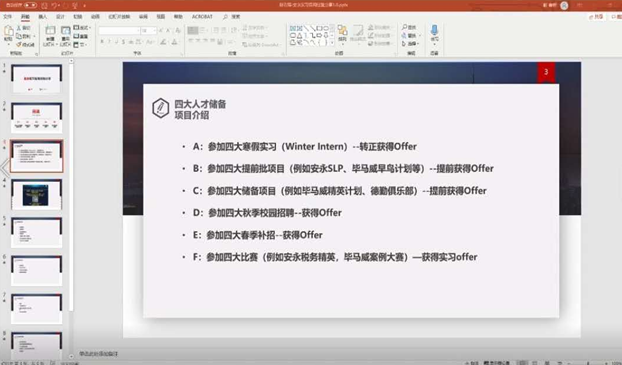The image size is (622, 365).
Task: Click the Replace button in editing group
Action: click(409, 35)
